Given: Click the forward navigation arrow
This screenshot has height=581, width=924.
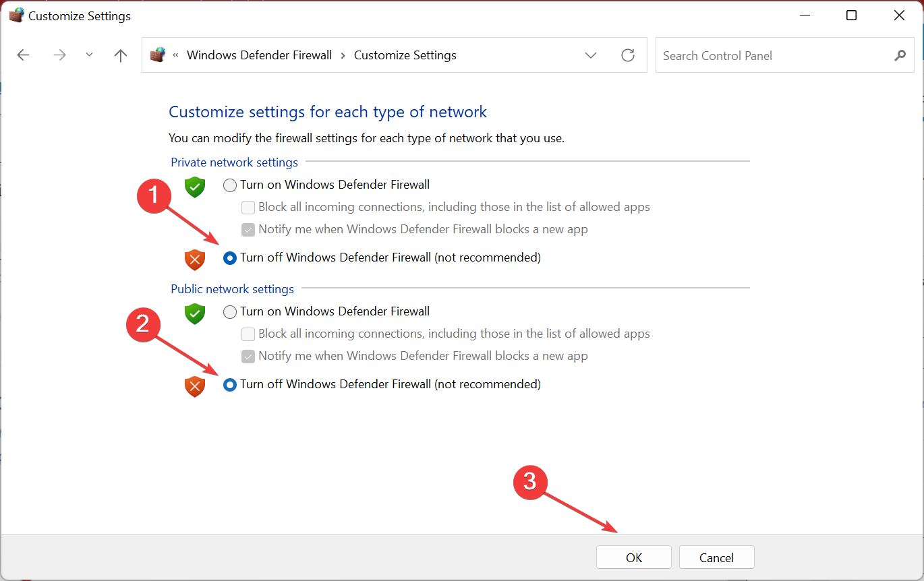Looking at the screenshot, I should (x=59, y=55).
